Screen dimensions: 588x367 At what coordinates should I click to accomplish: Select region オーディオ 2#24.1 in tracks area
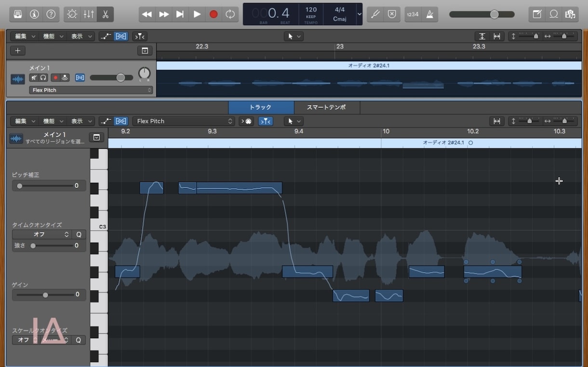pos(369,66)
